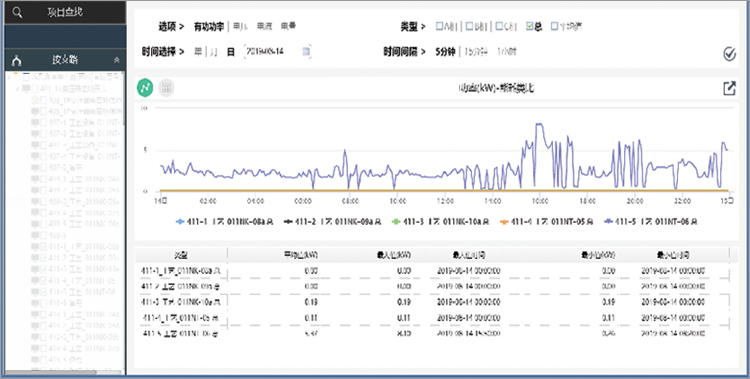750x379 pixels.
Task: Collapse the 按支路 panel with chevron
Action: point(116,61)
